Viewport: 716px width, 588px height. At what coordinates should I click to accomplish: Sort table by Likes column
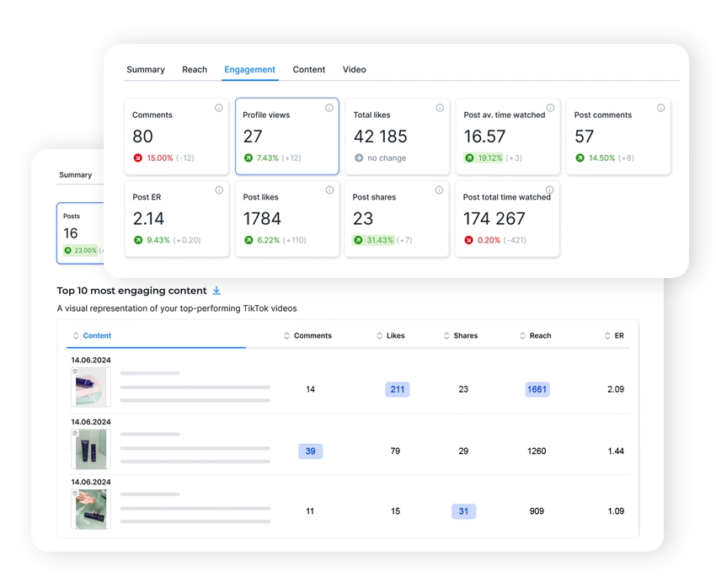pos(390,335)
